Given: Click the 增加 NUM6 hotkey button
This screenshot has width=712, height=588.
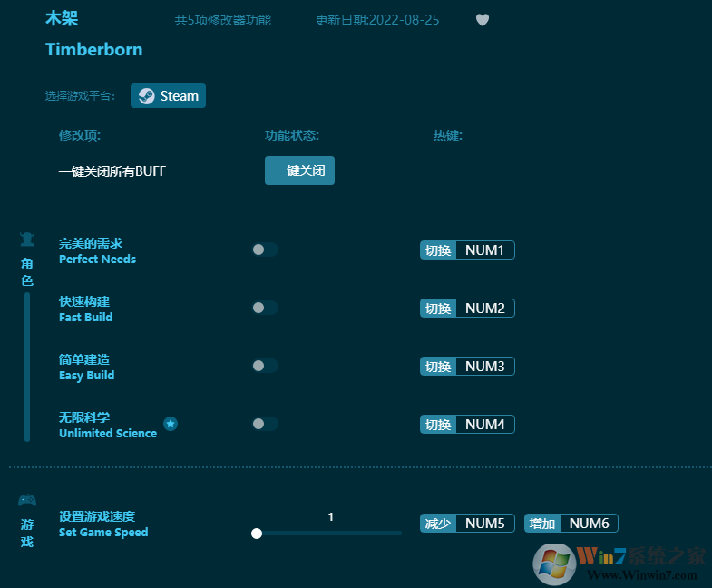Looking at the screenshot, I should (x=571, y=524).
